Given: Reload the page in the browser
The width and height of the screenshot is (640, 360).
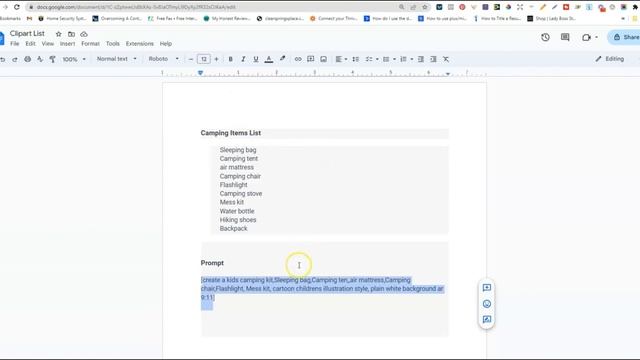Looking at the screenshot, I should pyautogui.click(x=17, y=7).
